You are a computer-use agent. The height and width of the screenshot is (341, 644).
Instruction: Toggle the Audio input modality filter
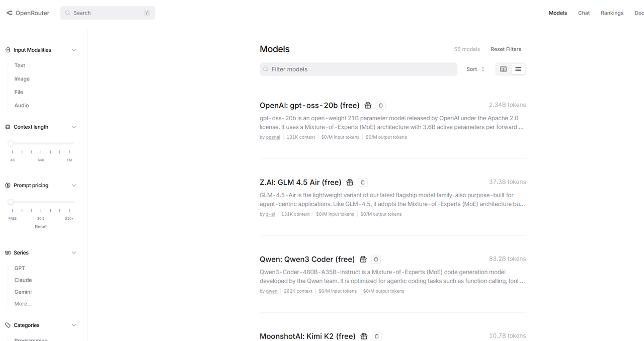click(x=22, y=106)
